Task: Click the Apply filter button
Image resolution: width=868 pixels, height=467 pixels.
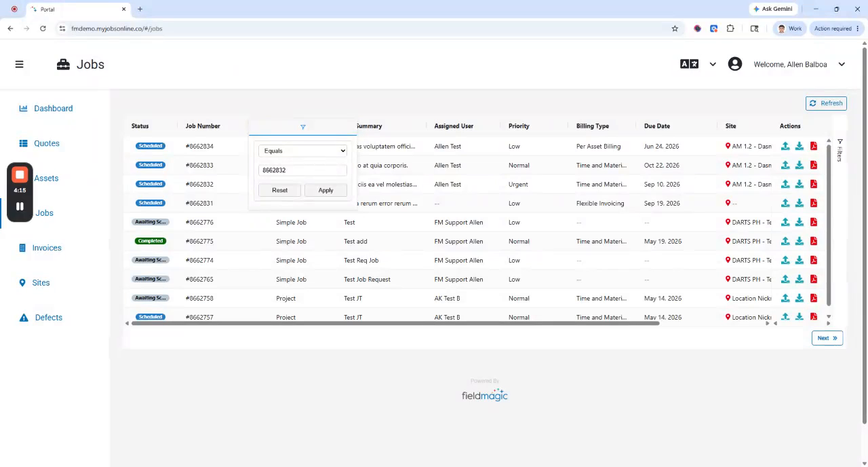Action: (x=325, y=190)
